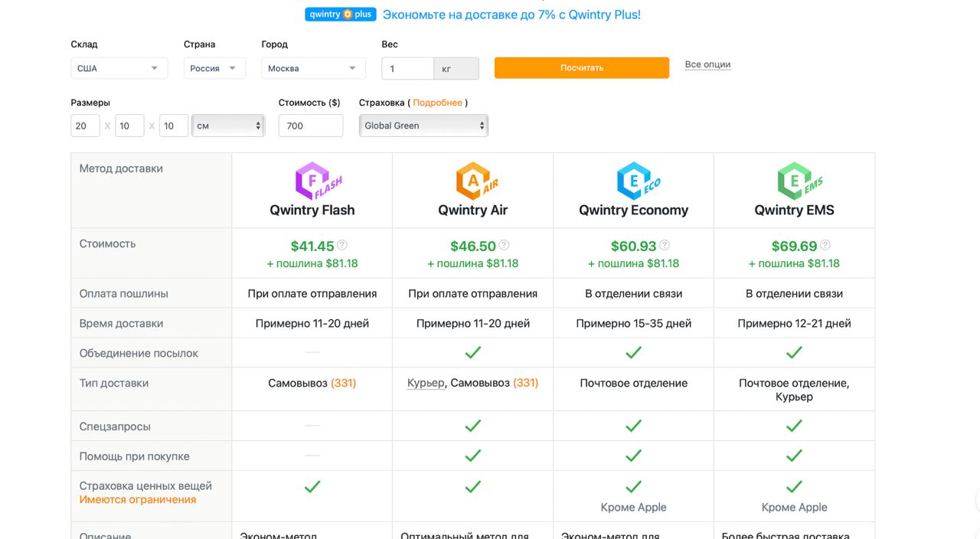980x539 pixels.
Task: Click the Курьер link in Air column
Action: point(426,383)
